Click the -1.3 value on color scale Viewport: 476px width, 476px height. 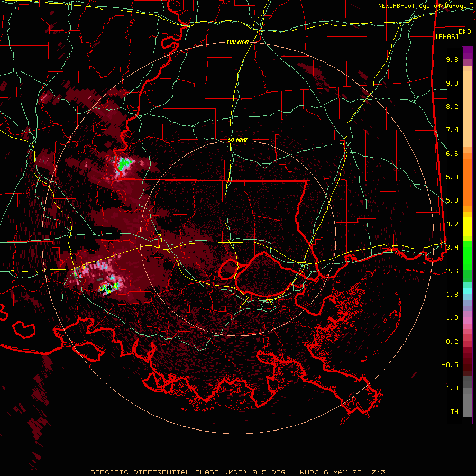pos(450,388)
